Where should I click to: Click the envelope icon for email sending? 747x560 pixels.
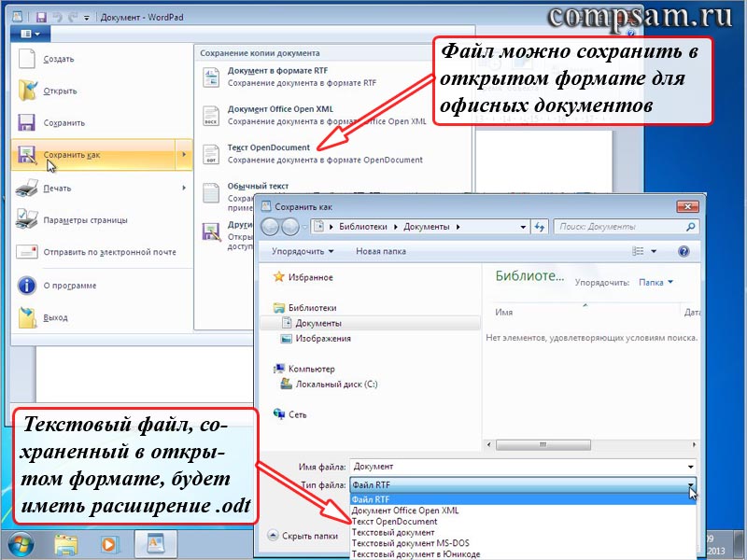coord(27,251)
